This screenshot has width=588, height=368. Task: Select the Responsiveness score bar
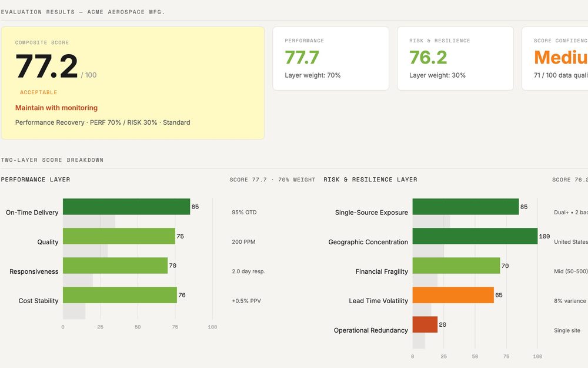pos(115,266)
